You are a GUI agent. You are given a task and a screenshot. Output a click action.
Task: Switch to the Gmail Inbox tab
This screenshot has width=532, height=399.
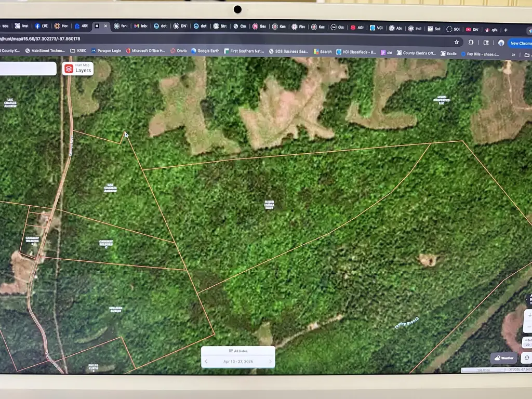pyautogui.click(x=141, y=26)
